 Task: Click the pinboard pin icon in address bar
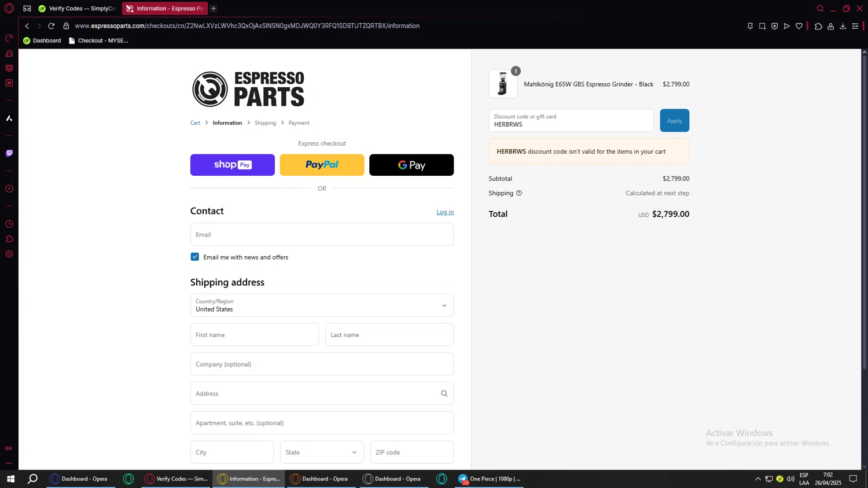(x=750, y=26)
